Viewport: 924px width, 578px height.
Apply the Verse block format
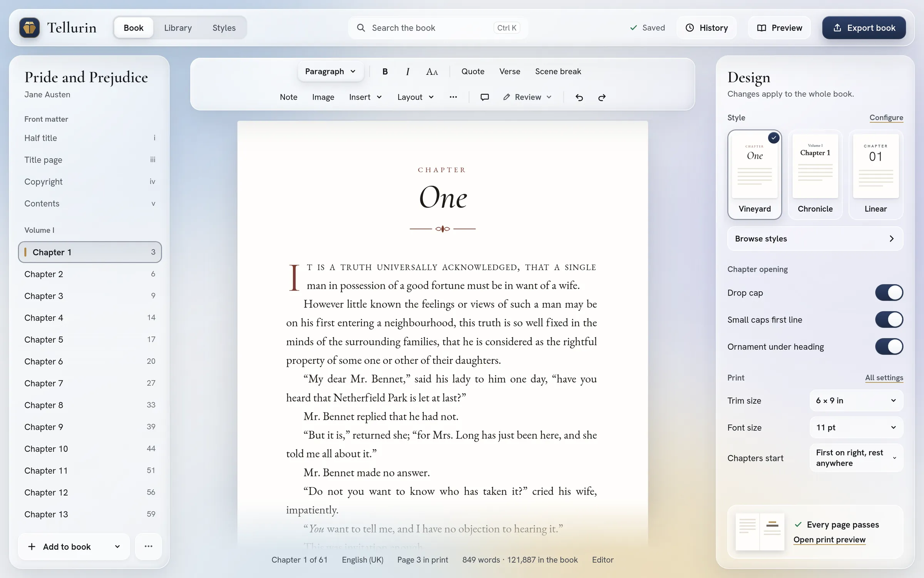point(510,72)
